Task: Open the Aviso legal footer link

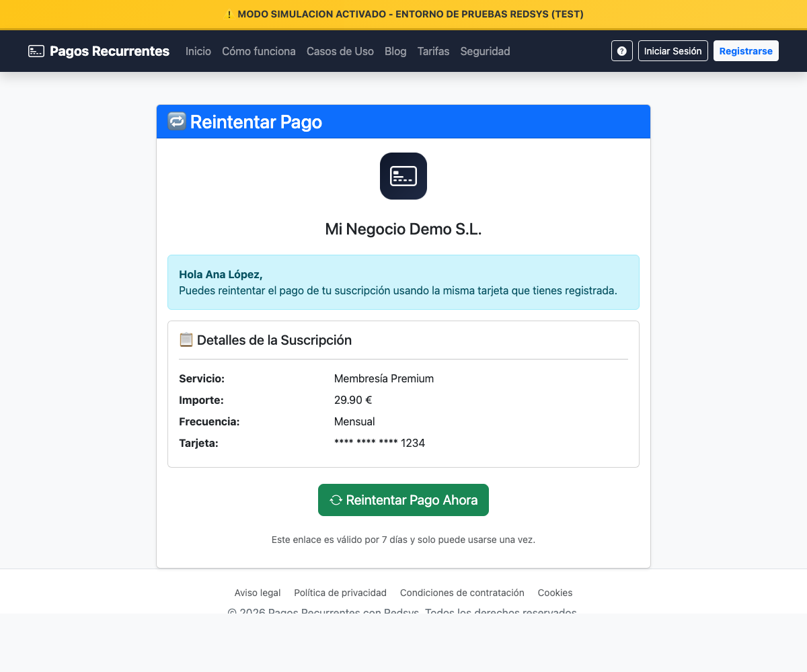Action: pyautogui.click(x=258, y=593)
